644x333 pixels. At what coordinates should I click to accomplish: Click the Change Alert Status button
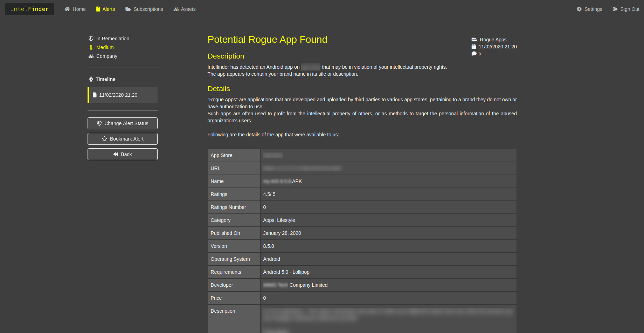click(x=123, y=123)
